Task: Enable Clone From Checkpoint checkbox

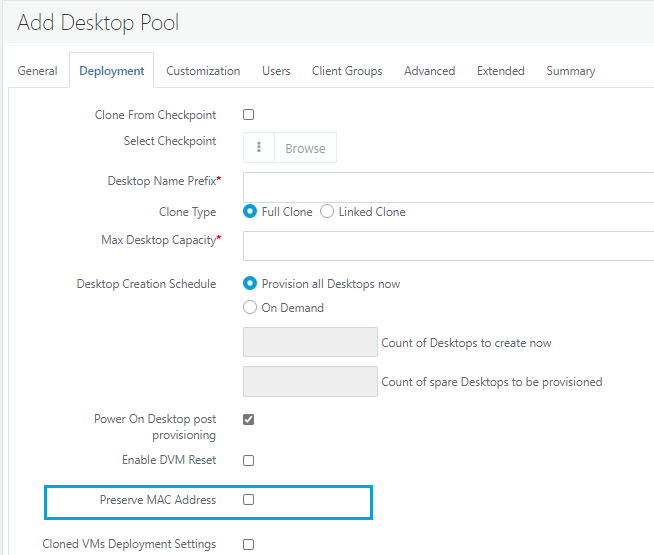Action: tap(249, 115)
